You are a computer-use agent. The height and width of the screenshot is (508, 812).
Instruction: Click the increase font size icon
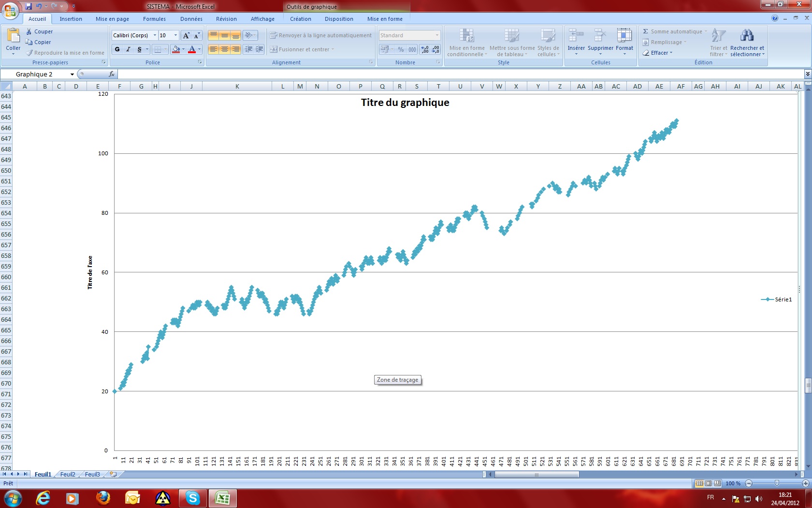coord(186,35)
